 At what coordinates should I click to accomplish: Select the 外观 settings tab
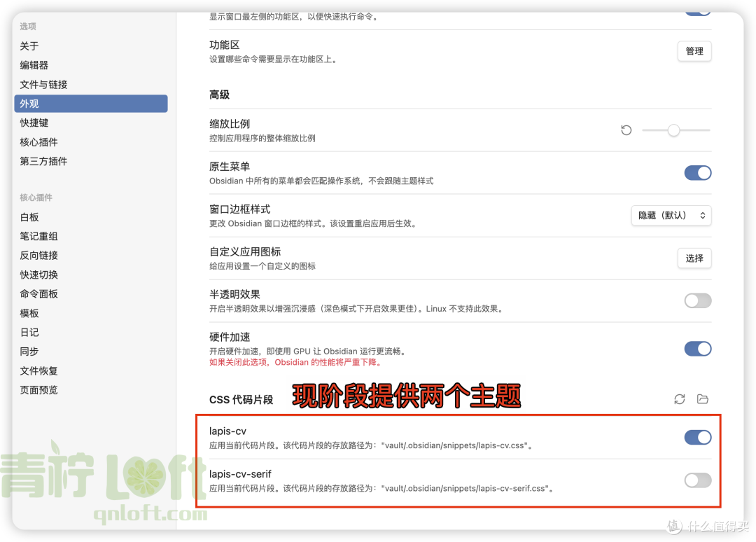(x=91, y=104)
